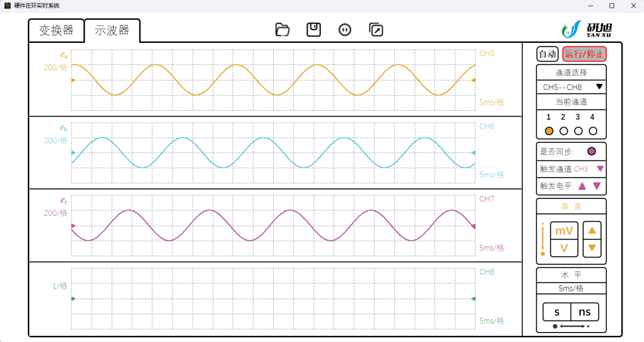Expand the CH5--CH8 channel selection dropdown

click(571, 87)
